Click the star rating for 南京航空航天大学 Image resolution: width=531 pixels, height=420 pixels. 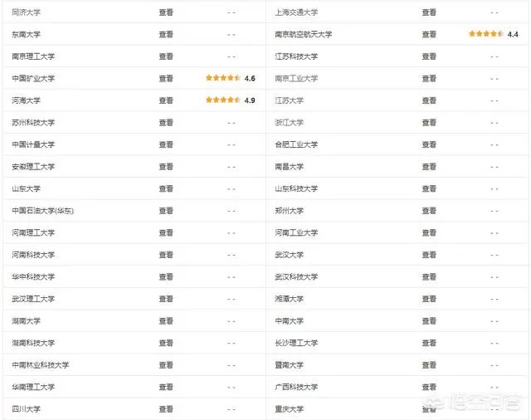[x=486, y=34]
